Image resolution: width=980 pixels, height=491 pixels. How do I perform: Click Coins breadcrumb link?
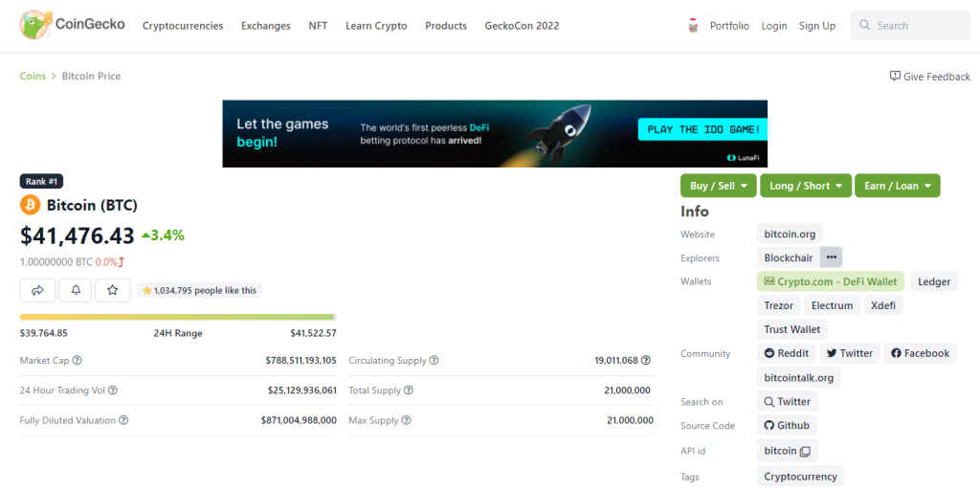point(33,76)
